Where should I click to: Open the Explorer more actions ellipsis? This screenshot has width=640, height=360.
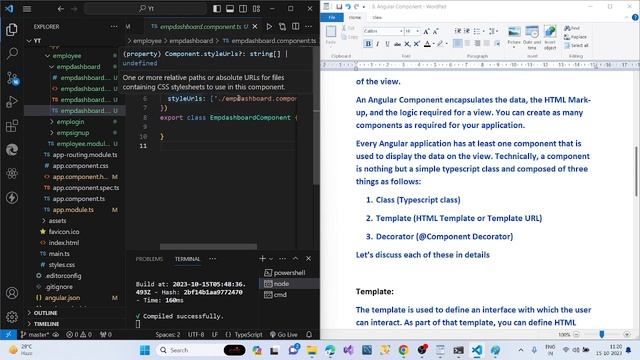pos(114,27)
